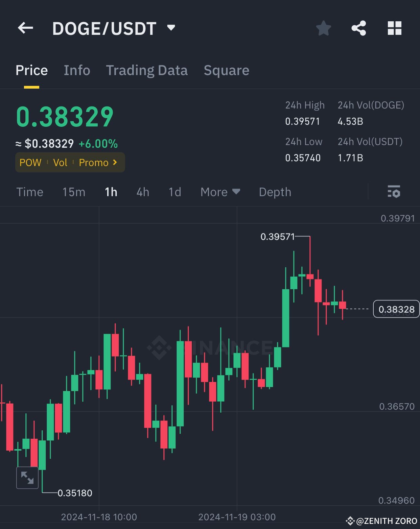Click the current price label 0.38328
Screen dimensions: 420x529
[396, 309]
